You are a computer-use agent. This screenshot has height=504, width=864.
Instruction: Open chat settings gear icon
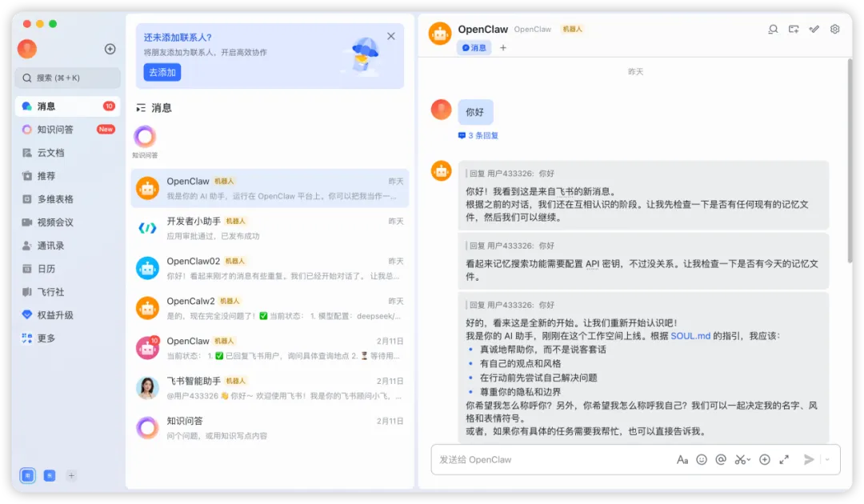834,28
